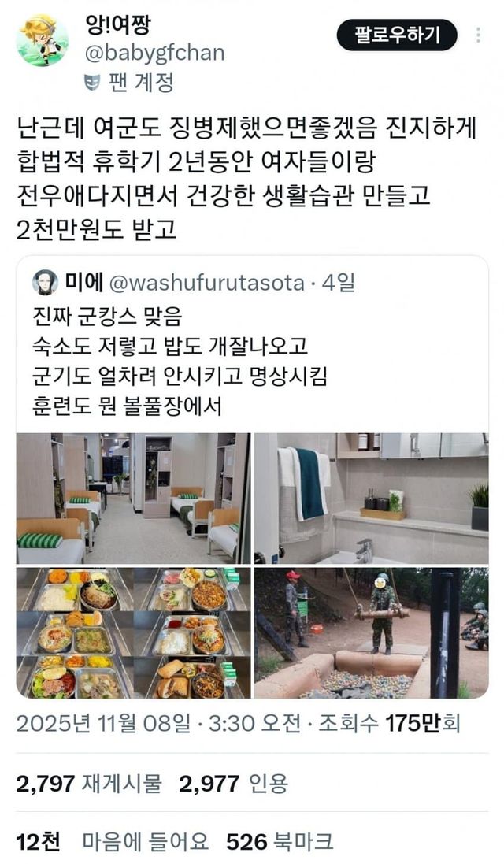Follow account with 팔로우하기 button
Viewport: 504px width, 864px height.
click(397, 35)
